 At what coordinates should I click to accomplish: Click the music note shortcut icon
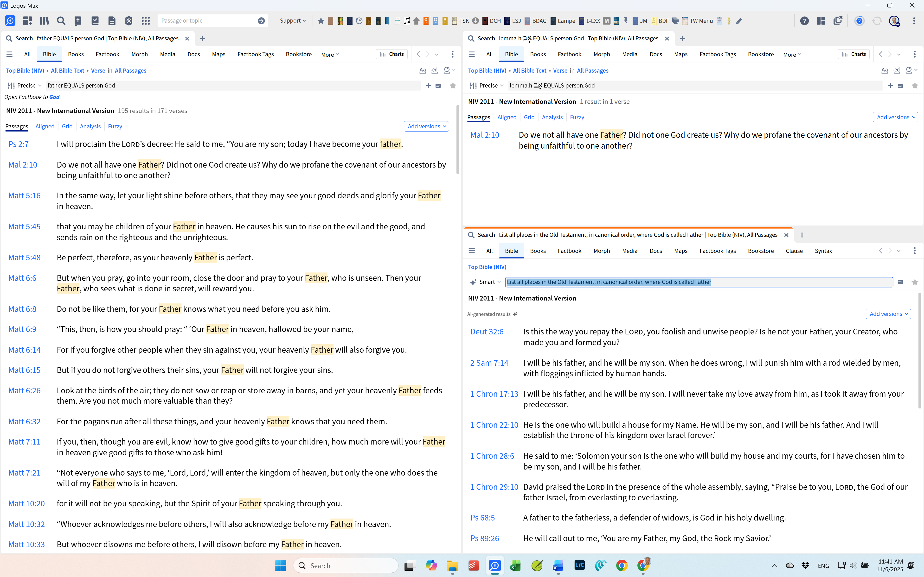click(407, 21)
